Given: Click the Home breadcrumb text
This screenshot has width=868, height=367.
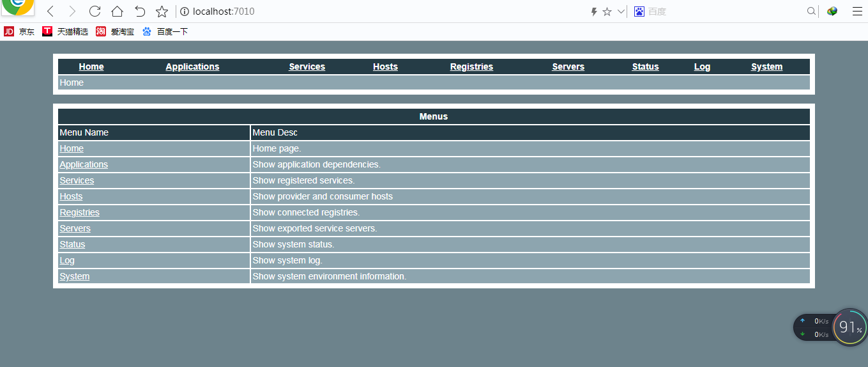Looking at the screenshot, I should pyautogui.click(x=72, y=82).
